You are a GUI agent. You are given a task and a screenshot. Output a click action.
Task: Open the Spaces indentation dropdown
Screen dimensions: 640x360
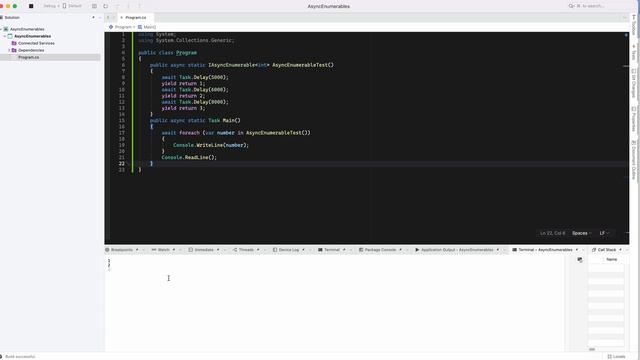coord(582,233)
